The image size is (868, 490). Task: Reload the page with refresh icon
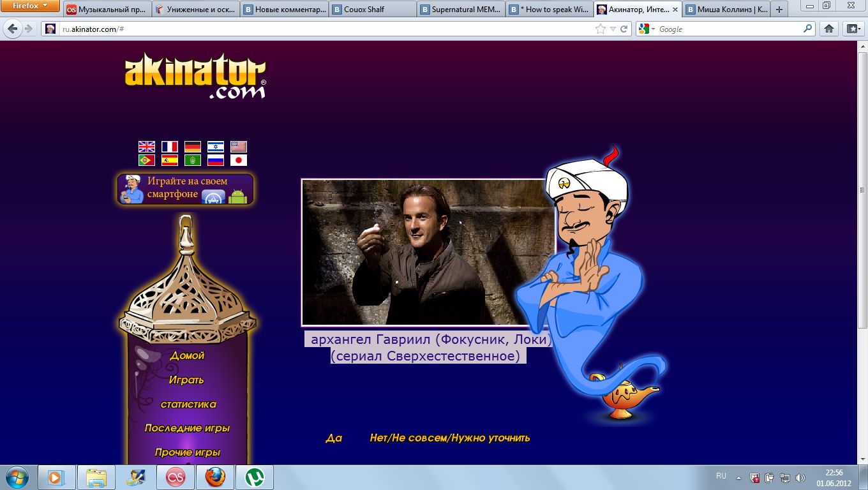[x=624, y=29]
